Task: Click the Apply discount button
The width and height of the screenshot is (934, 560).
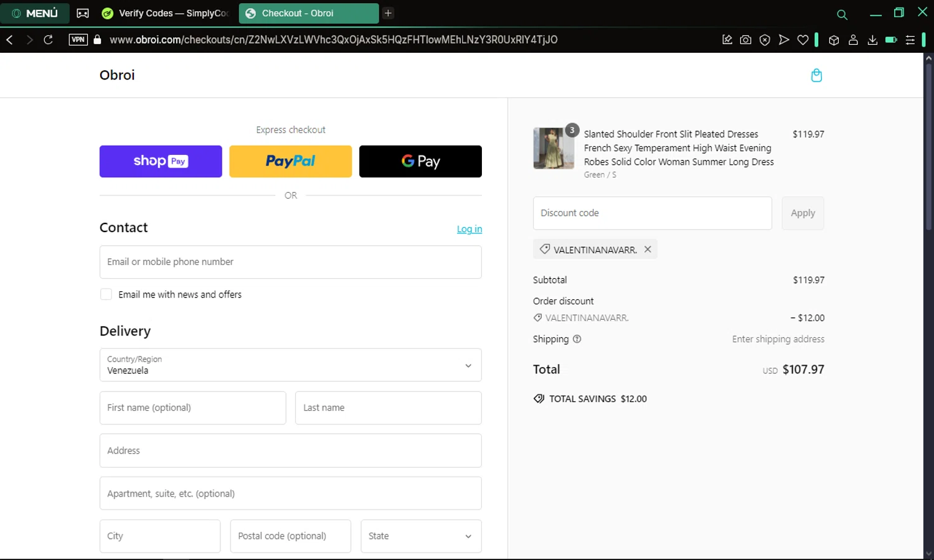Action: tap(803, 213)
